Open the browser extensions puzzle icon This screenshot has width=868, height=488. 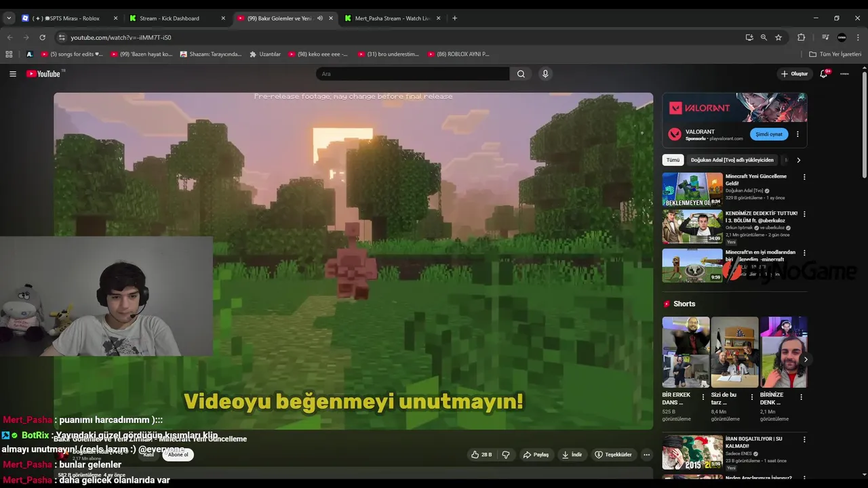pos(801,37)
